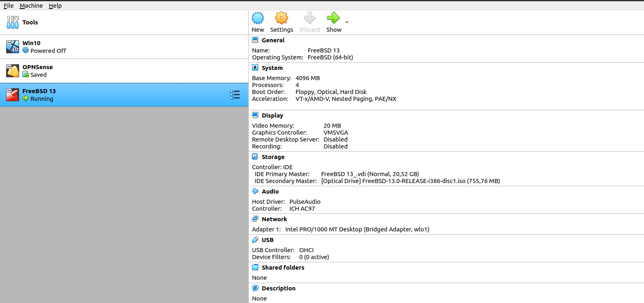The width and height of the screenshot is (644, 303).
Task: Click the System section chip icon
Action: (255, 68)
